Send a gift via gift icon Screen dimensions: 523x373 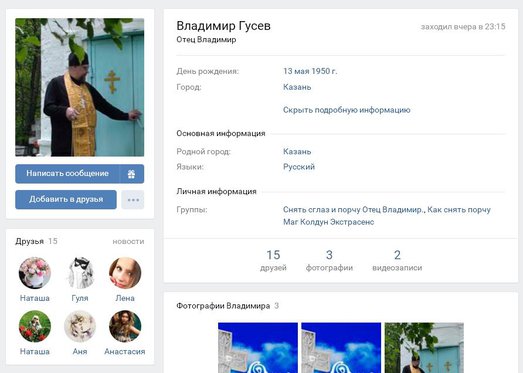[x=132, y=174]
